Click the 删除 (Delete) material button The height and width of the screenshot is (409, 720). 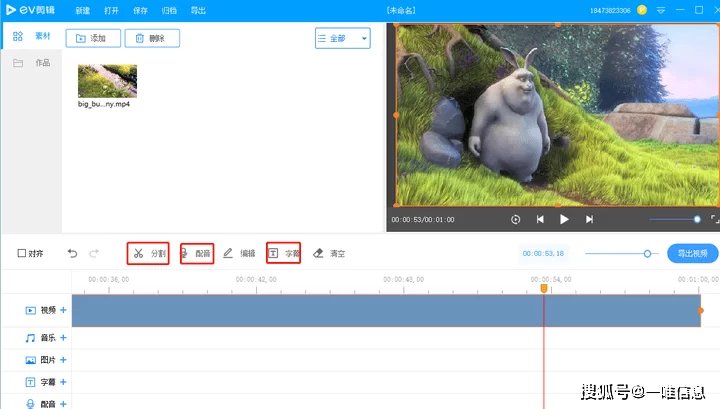[152, 38]
